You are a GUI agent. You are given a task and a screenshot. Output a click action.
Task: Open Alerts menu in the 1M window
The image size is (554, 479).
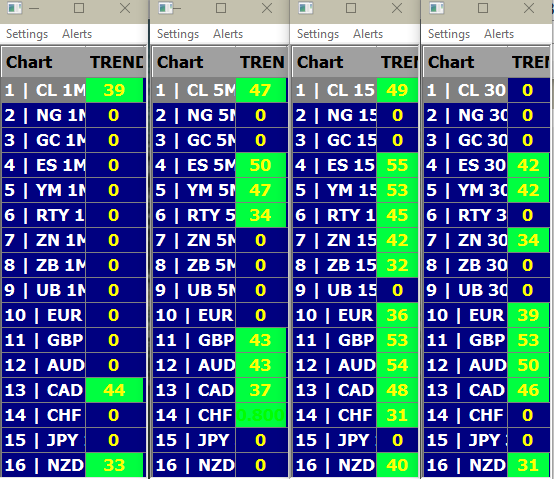click(77, 34)
